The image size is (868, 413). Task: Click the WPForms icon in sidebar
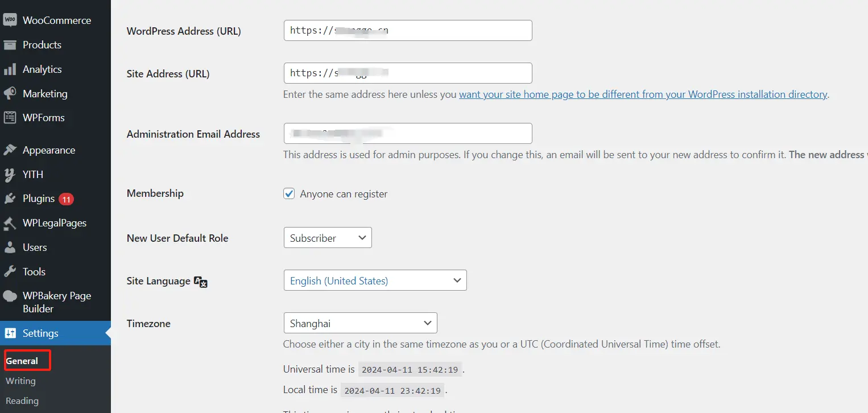(x=10, y=118)
